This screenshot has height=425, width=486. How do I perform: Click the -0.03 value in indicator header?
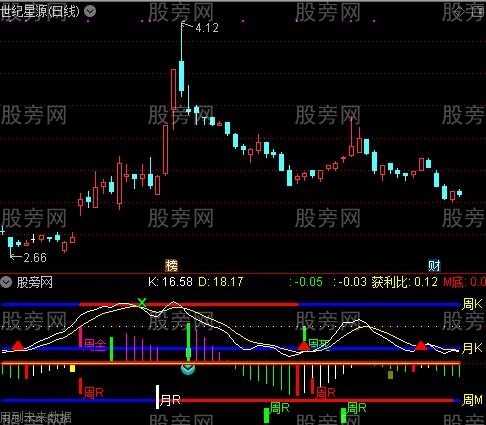[352, 282]
